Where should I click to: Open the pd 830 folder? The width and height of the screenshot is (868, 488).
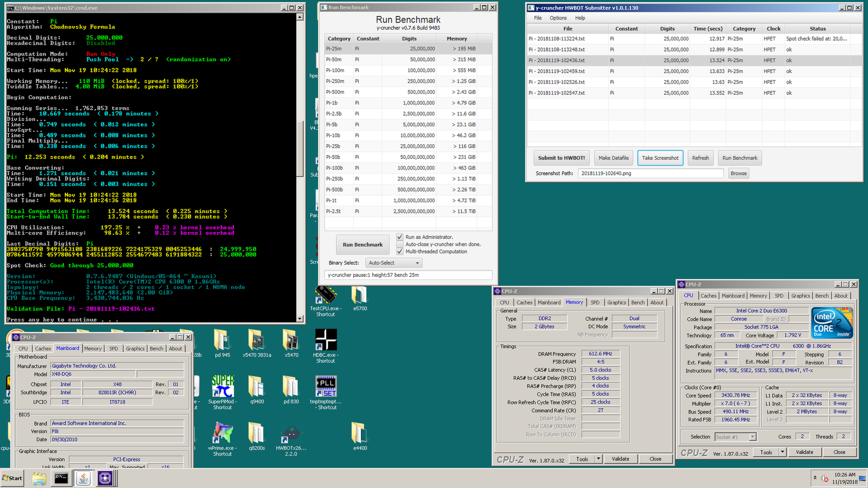(x=291, y=386)
